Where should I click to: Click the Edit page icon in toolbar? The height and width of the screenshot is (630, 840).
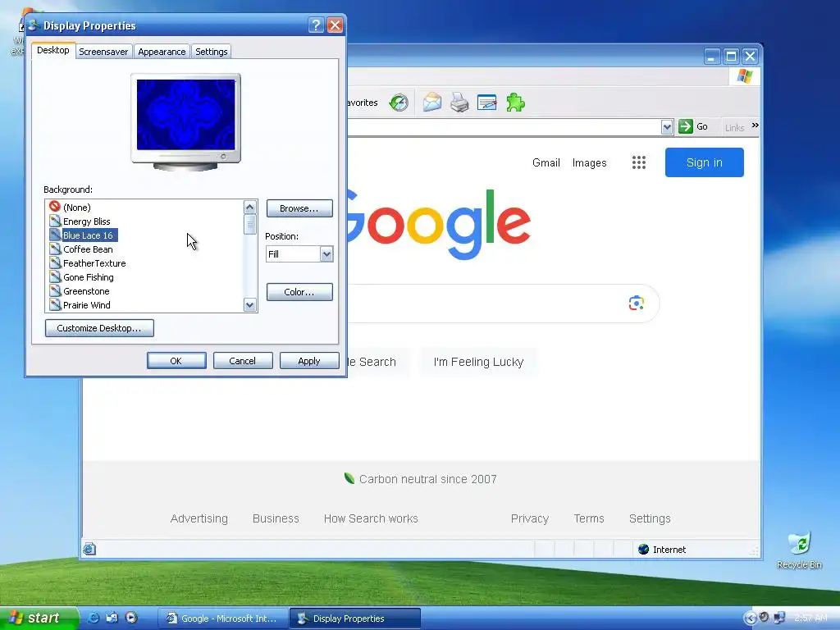[486, 102]
